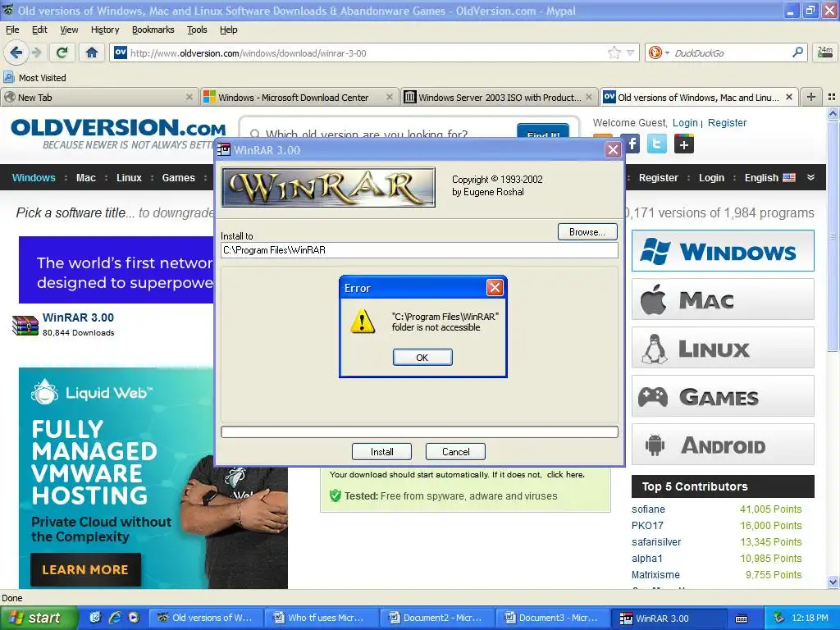Click the browser Forward arrow button
840x630 pixels.
[36, 52]
